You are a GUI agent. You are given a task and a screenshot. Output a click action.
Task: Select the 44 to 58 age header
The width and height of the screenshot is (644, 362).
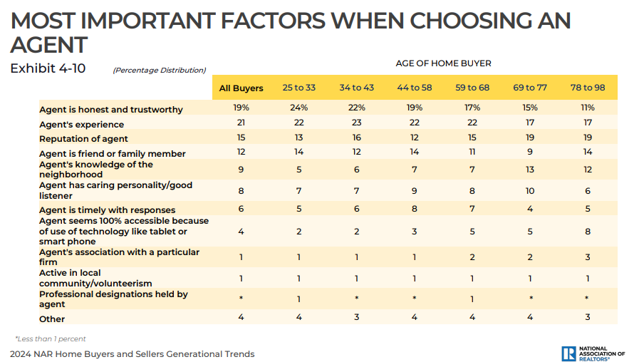tap(415, 88)
